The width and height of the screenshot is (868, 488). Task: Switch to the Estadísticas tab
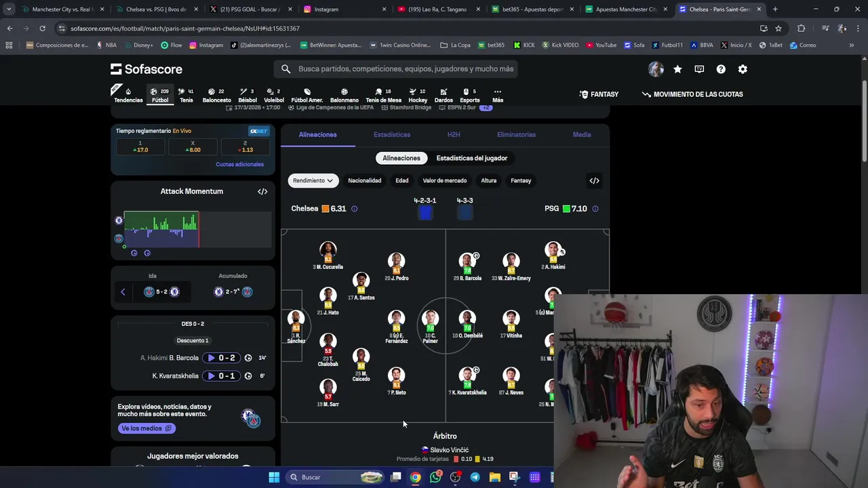[392, 134]
